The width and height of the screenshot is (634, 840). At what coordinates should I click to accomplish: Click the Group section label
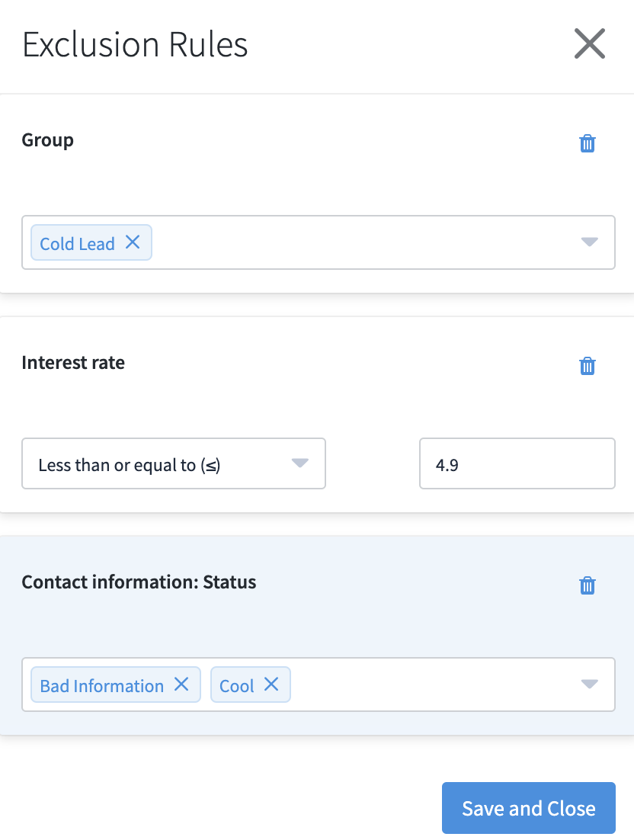click(x=47, y=140)
